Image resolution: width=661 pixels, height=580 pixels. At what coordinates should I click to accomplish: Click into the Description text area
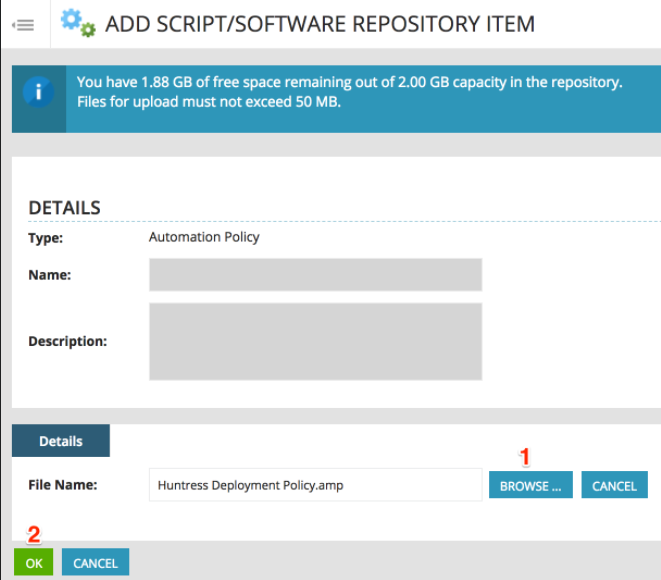pos(315,341)
